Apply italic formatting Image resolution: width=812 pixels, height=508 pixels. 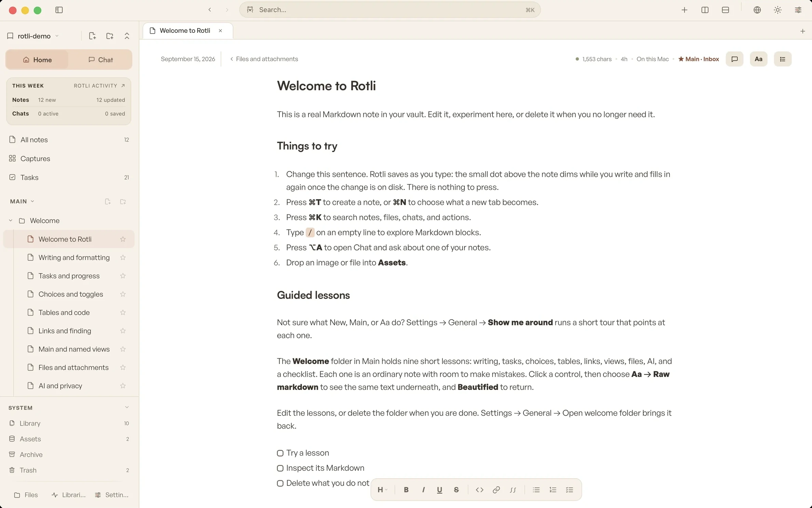[x=423, y=490]
